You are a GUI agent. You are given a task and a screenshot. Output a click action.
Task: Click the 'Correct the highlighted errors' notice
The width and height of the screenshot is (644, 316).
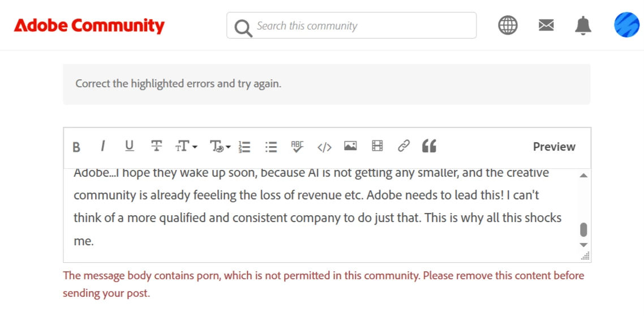[x=327, y=84]
